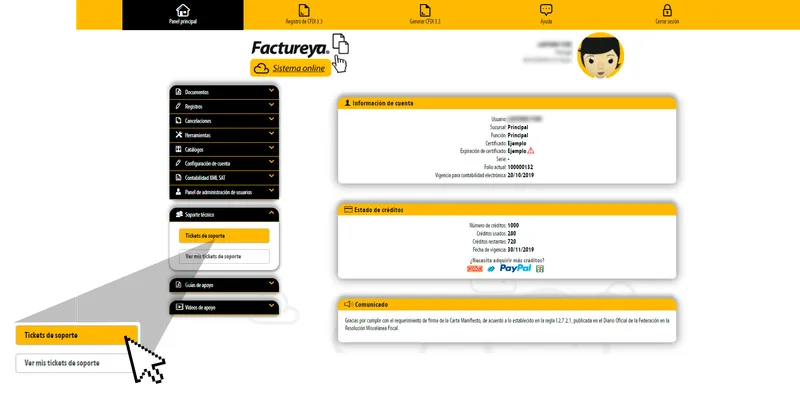The width and height of the screenshot is (800, 393).
Task: Click the Soporte técnico people icon
Action: point(179,214)
